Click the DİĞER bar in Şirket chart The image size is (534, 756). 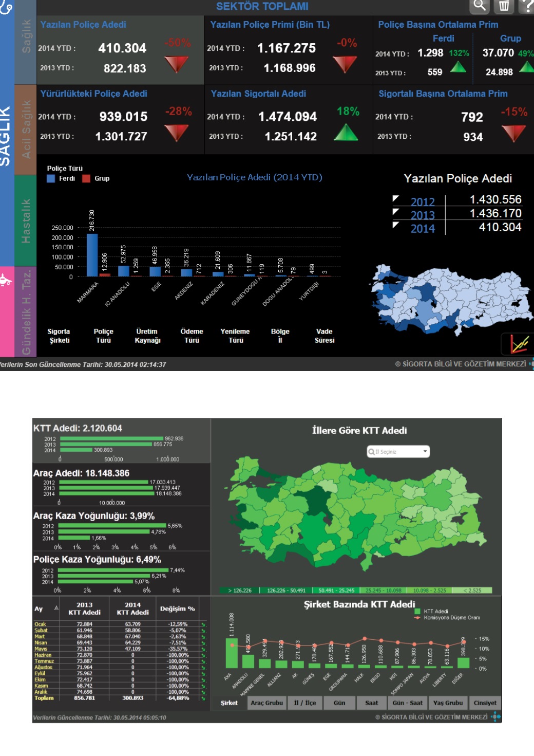[x=463, y=662]
